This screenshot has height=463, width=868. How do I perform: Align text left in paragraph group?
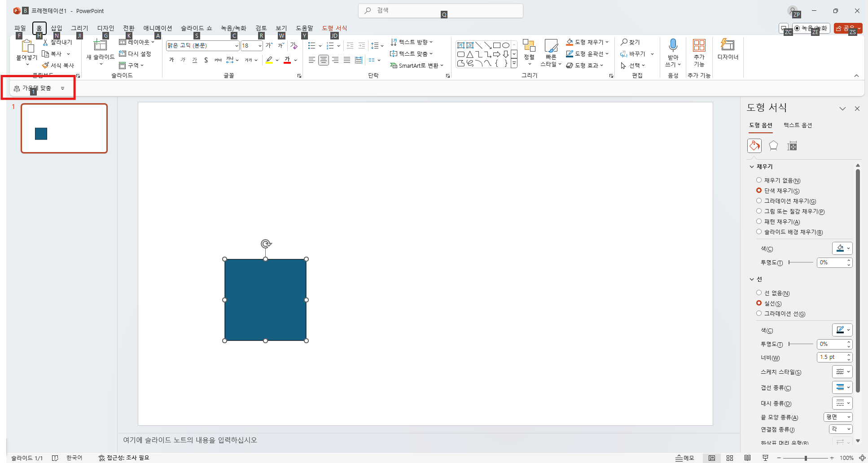tap(312, 60)
